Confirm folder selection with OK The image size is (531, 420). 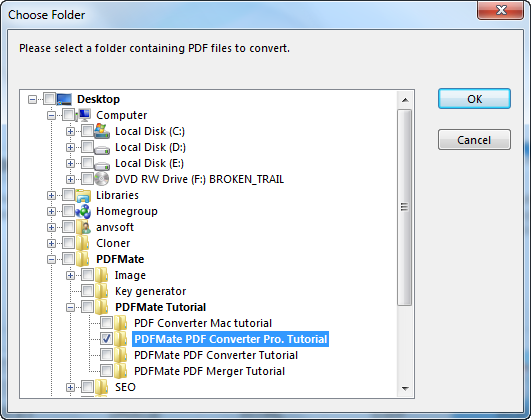474,99
